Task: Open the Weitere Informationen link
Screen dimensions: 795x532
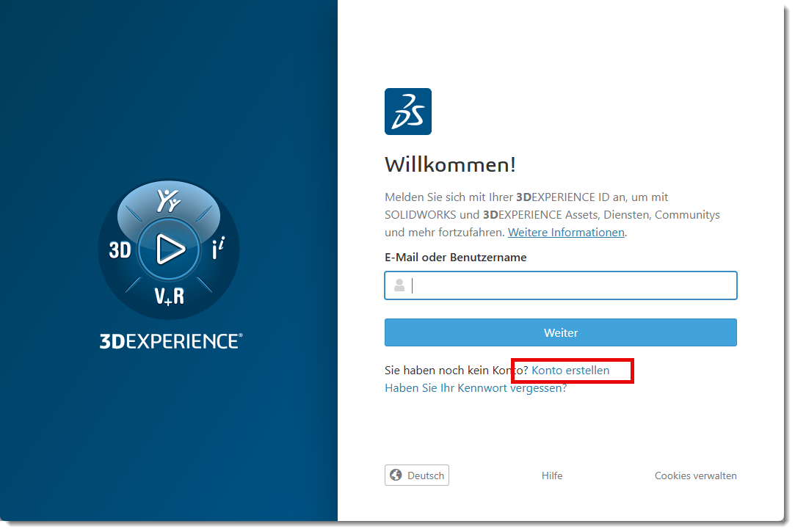Action: 566,233
